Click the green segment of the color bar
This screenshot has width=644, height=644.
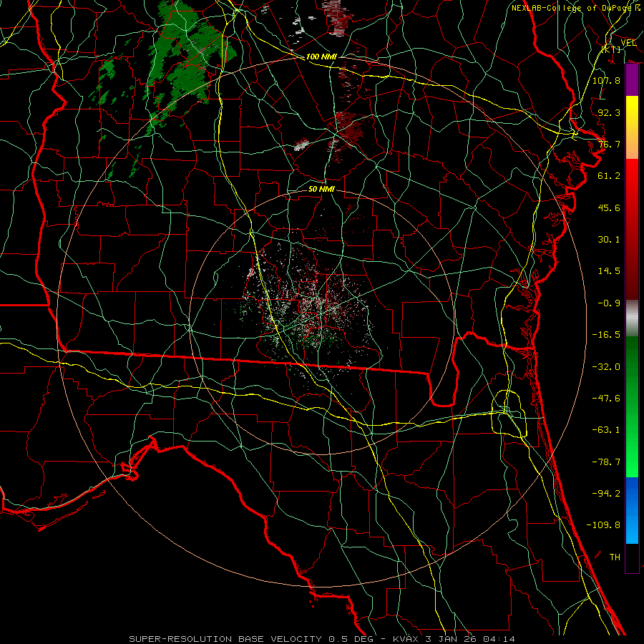click(x=632, y=406)
